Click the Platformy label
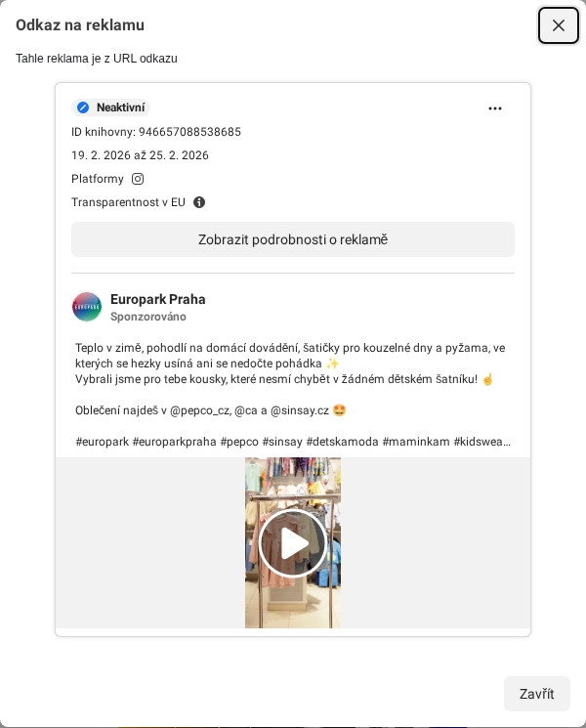Viewport: 586px width, 728px height. tap(98, 179)
